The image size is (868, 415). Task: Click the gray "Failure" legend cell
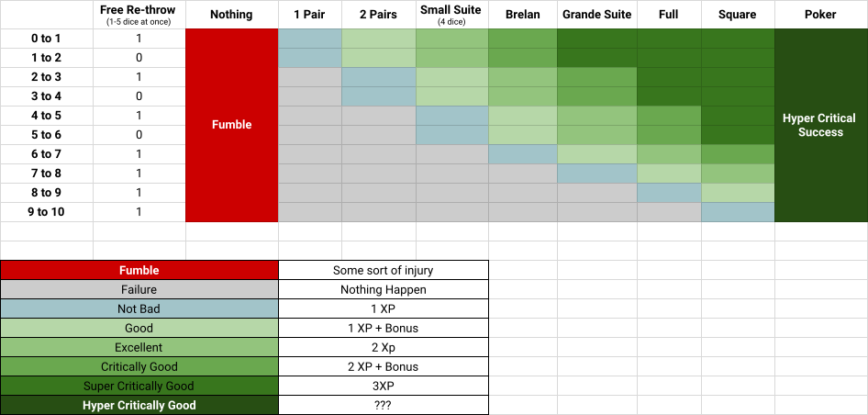coord(139,289)
